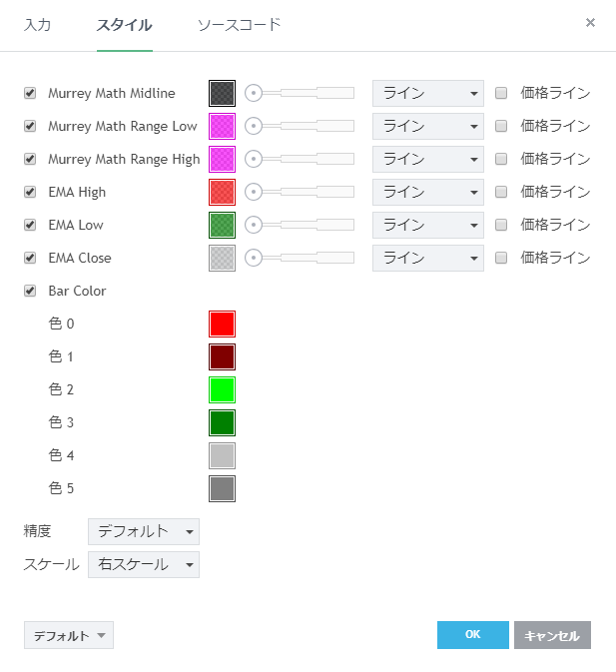616x672 pixels.
Task: Click the キャンセル button
Action: point(552,635)
